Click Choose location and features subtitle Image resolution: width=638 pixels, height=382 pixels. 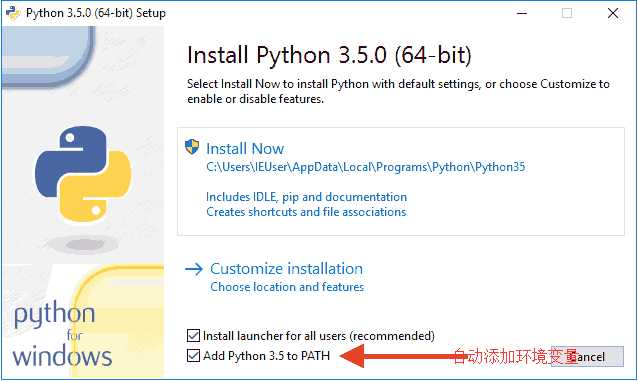287,287
